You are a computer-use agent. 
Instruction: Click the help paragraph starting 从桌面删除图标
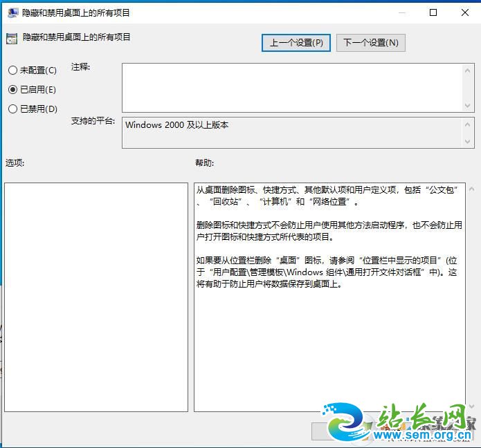pos(327,196)
